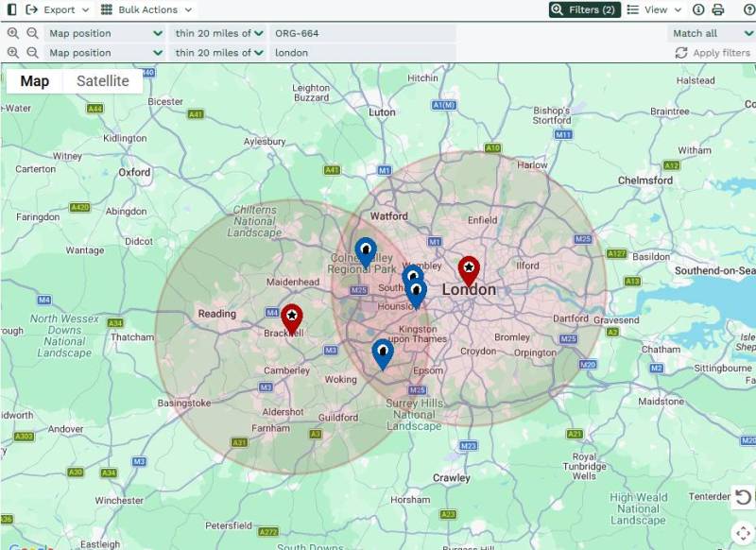Open the Match all dropdown
The image size is (756, 550).
tap(712, 33)
